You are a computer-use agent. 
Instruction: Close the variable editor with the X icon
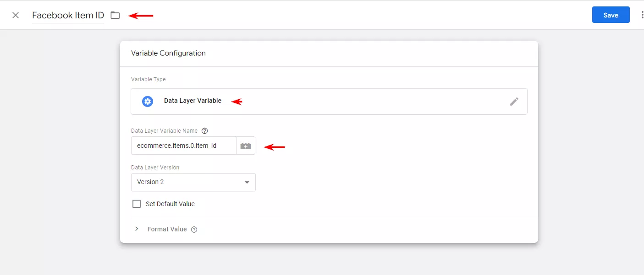[x=16, y=15]
